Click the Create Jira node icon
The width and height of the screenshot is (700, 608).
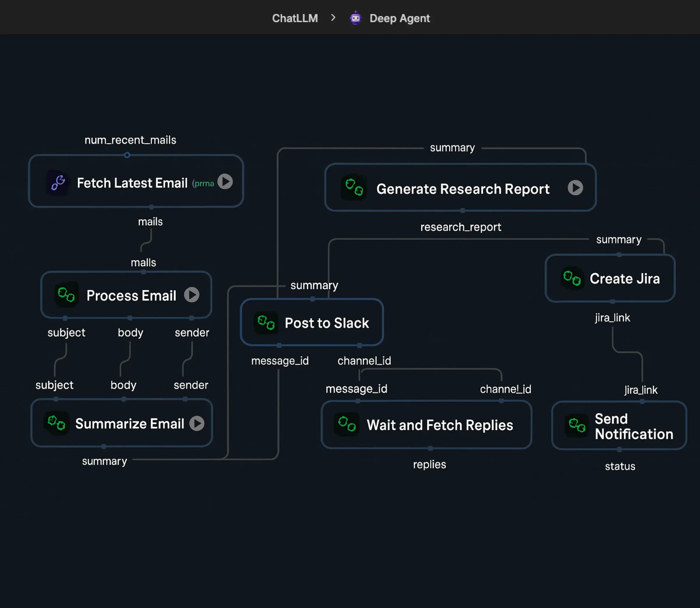572,279
